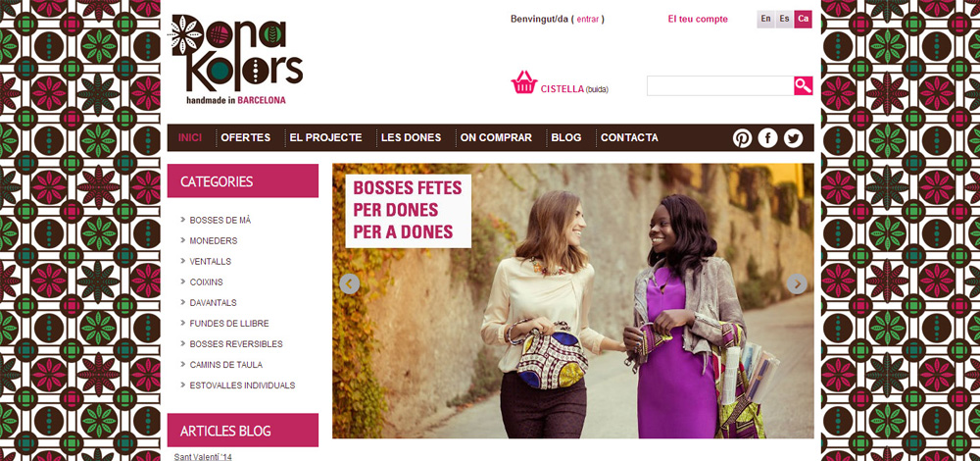Screen dimensions: 980x461
Task: Open the Ofertes menu item
Action: pos(246,137)
